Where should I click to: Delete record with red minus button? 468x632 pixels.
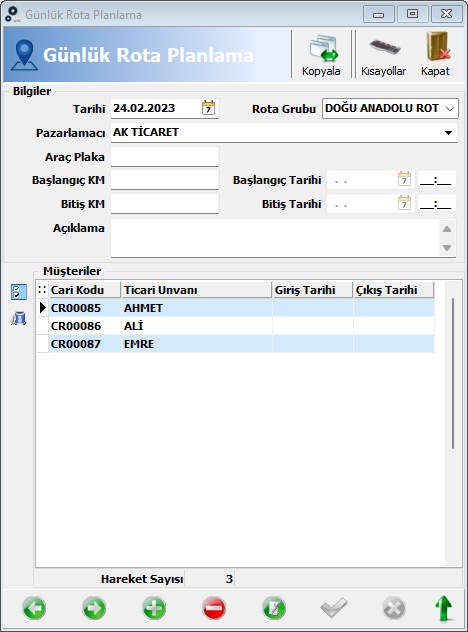click(x=214, y=608)
